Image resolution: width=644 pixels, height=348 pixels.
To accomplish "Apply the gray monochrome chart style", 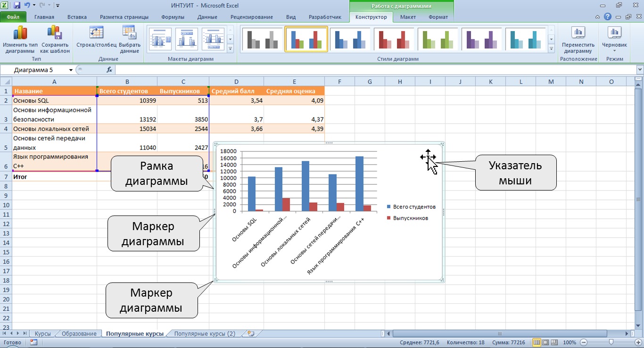I will click(x=263, y=40).
